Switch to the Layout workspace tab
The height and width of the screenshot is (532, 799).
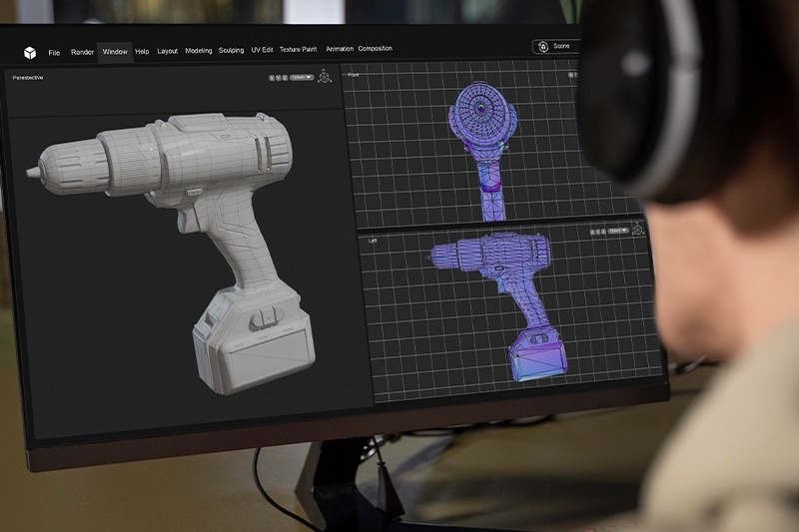pos(167,51)
